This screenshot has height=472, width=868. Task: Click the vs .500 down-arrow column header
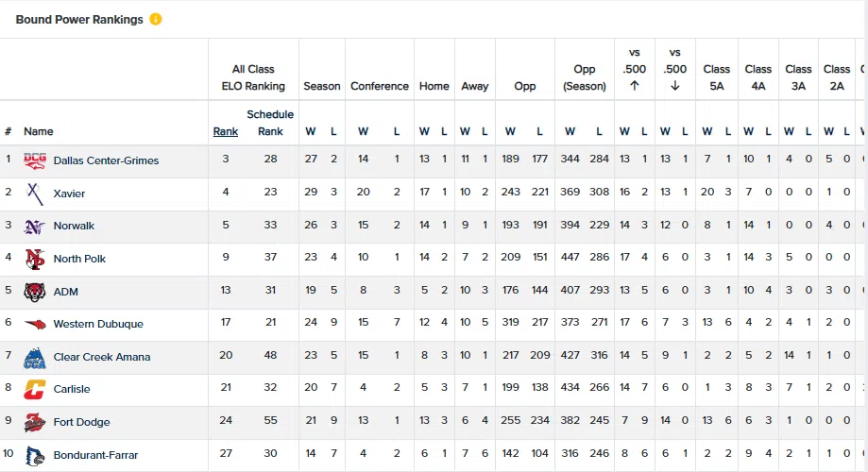(x=674, y=69)
